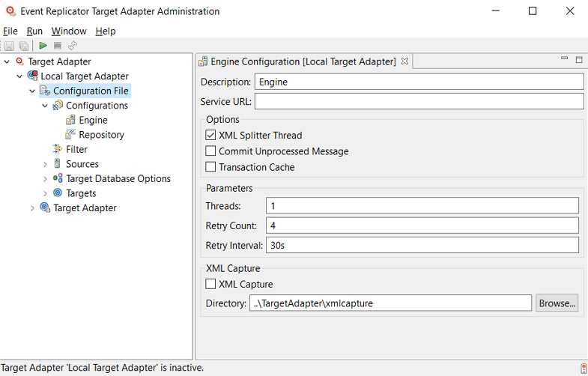Open the Window menu
Viewport: 588px width, 376px height.
point(69,31)
